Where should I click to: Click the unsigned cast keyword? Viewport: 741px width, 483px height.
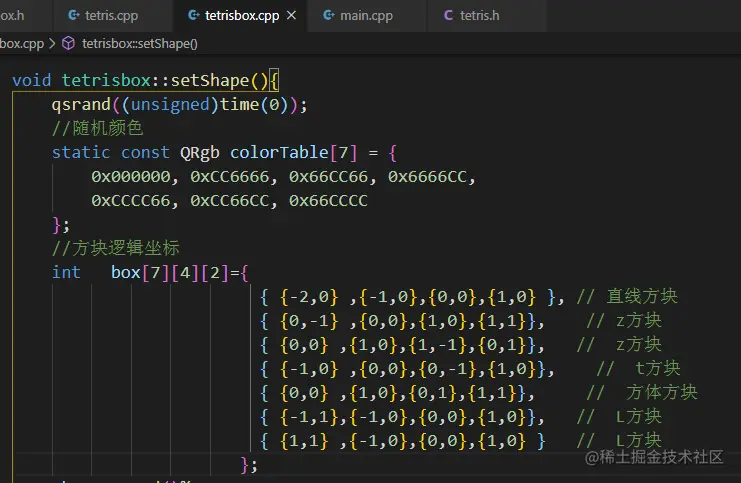click(170, 104)
